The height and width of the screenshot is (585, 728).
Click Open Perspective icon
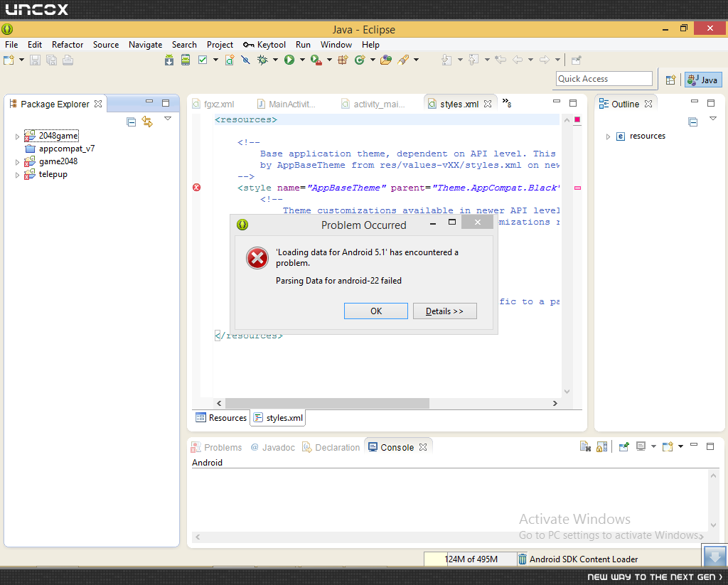pos(670,80)
